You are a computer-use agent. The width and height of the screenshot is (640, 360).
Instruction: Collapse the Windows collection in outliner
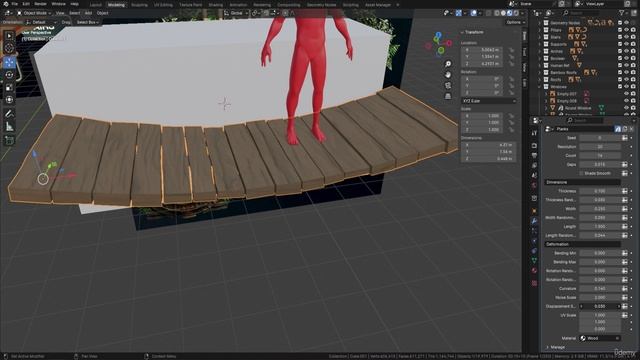[x=539, y=87]
